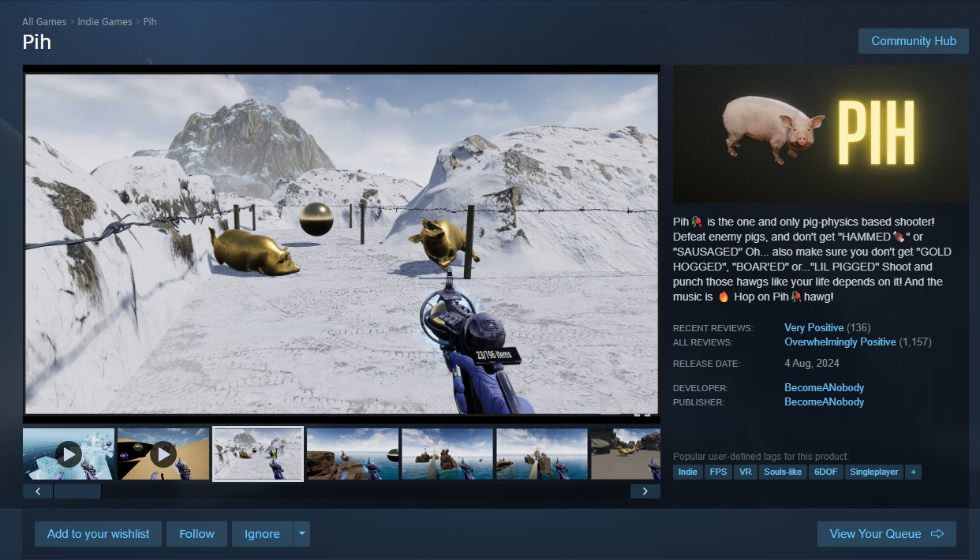
Task: Click the thumbnail strip scrollbar handle
Action: [77, 491]
